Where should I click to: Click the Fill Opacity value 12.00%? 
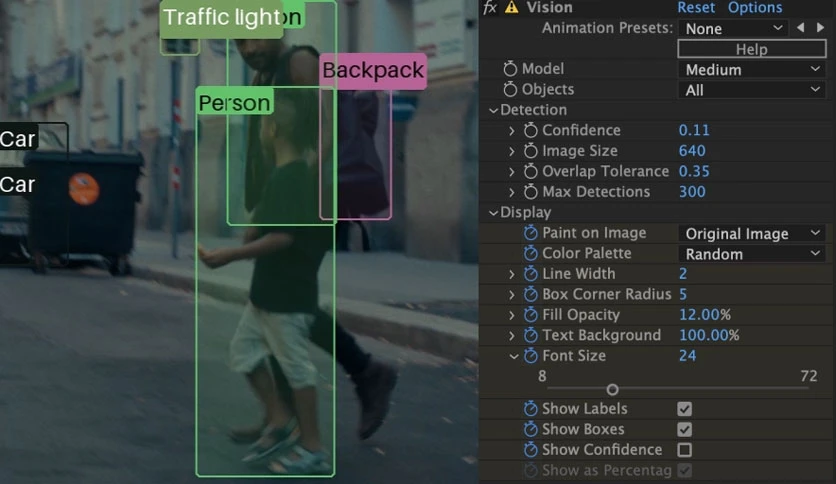coord(704,314)
